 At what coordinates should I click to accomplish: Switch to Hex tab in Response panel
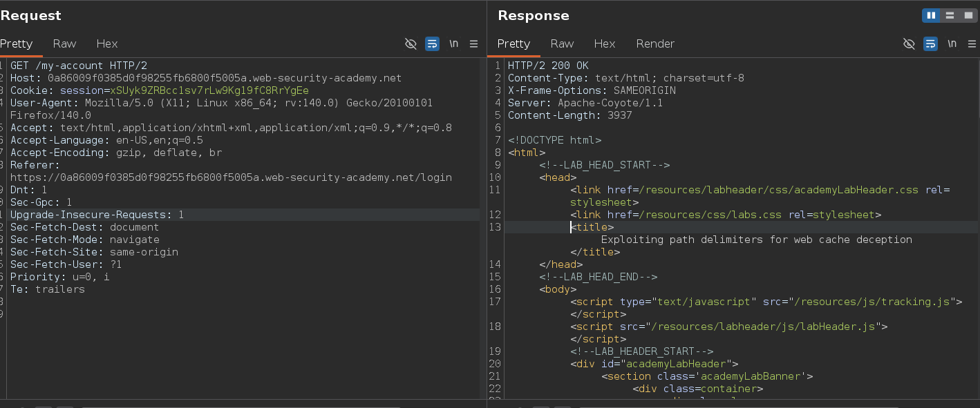[x=605, y=43]
